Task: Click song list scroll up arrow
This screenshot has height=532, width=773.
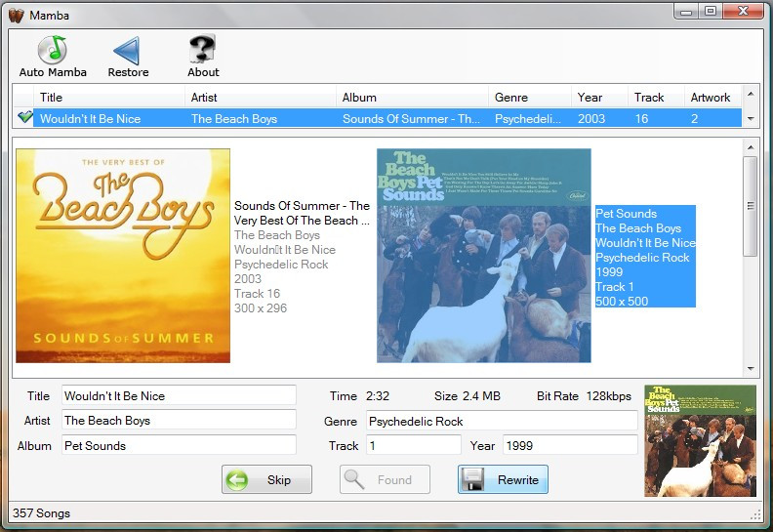Action: pyautogui.click(x=751, y=94)
